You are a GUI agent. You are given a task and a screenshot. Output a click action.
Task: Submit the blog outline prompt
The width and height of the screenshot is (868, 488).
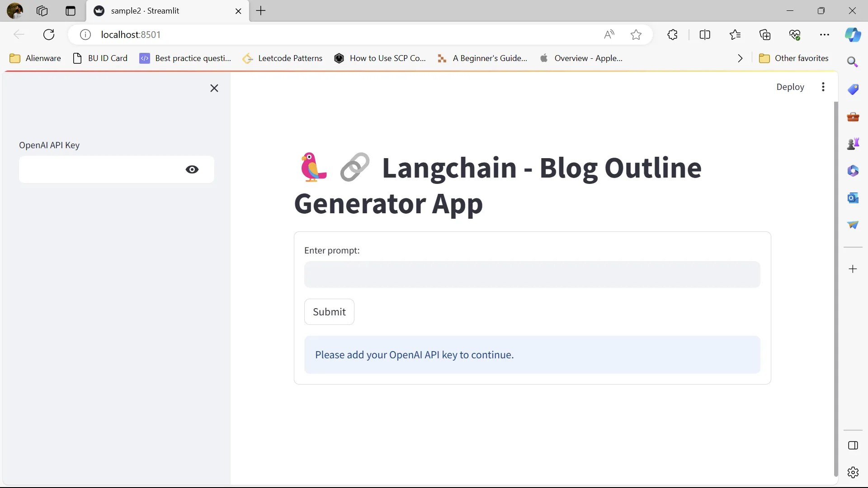329,312
